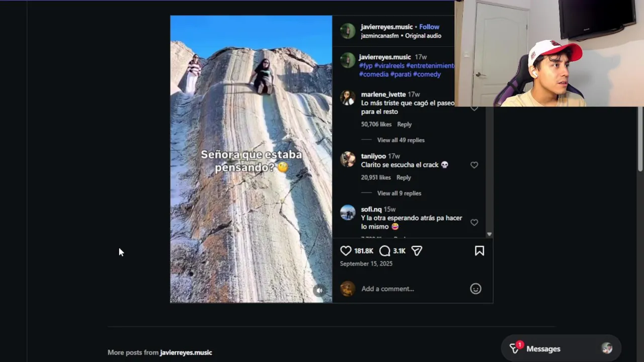This screenshot has width=644, height=362.
Task: Share post using paper plane icon
Action: [x=417, y=250]
